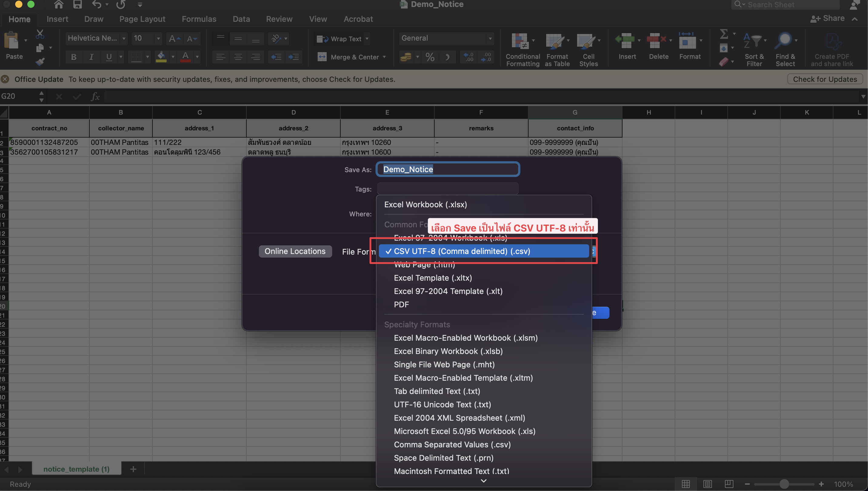Expand the General number format dropdown
This screenshot has width=868, height=491.
click(490, 38)
